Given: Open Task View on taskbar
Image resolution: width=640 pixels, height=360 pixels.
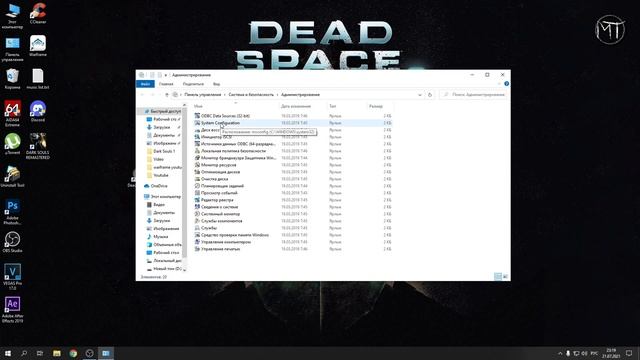Looking at the screenshot, I should [40, 353].
